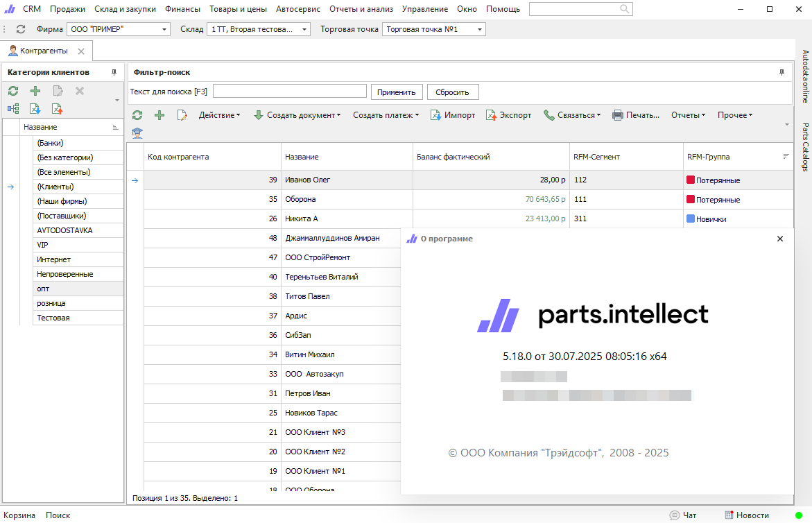Add a new client category

(x=35, y=91)
